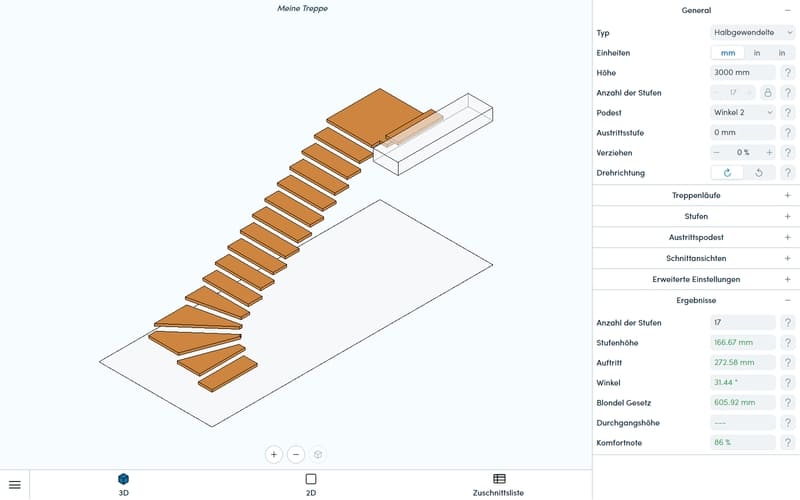Open the Podest dropdown Winkel 2

[x=743, y=113]
